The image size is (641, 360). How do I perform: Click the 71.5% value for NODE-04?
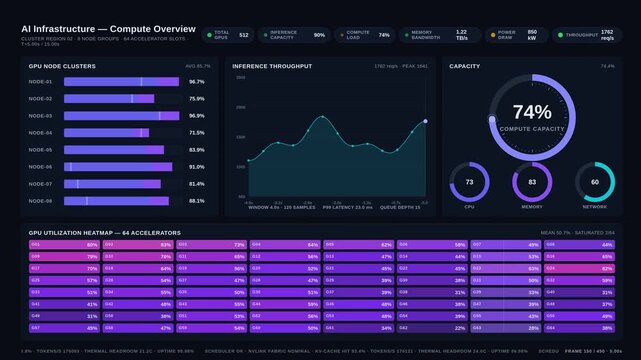[197, 133]
